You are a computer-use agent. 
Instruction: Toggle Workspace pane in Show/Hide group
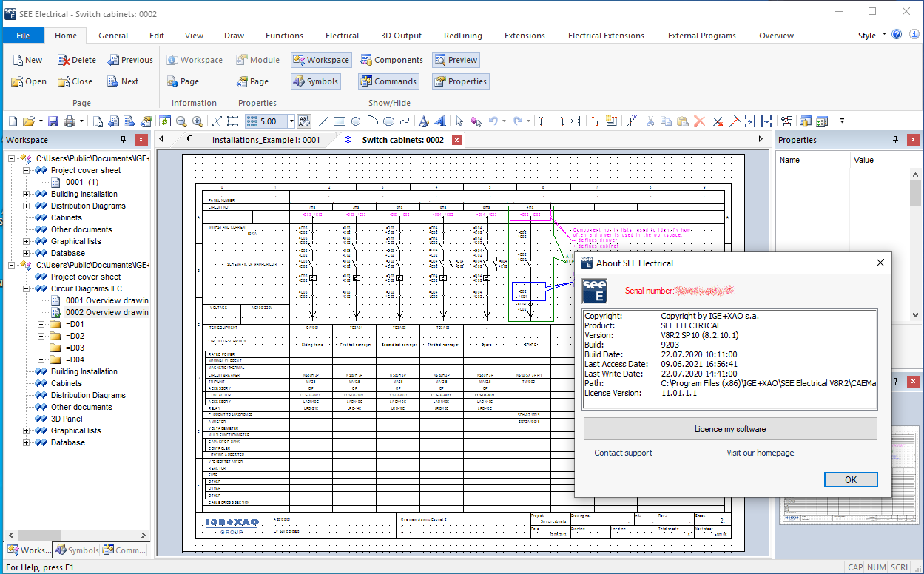[x=321, y=60]
